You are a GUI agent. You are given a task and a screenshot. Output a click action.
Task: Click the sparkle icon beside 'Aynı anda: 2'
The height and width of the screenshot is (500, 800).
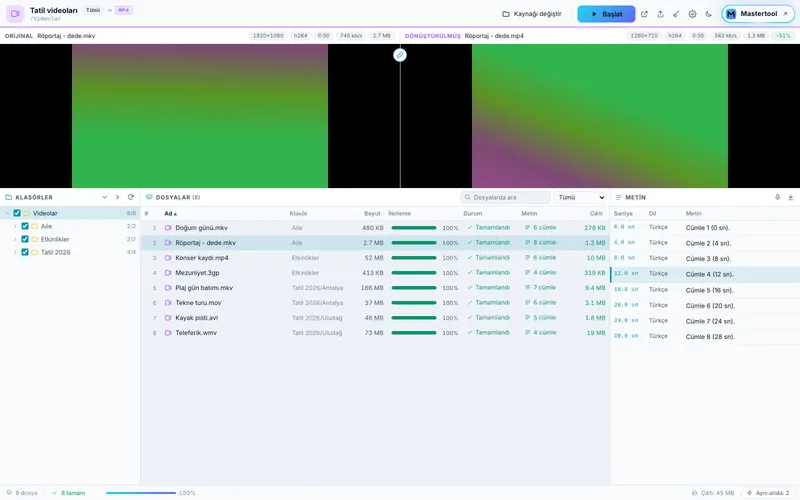pos(749,493)
